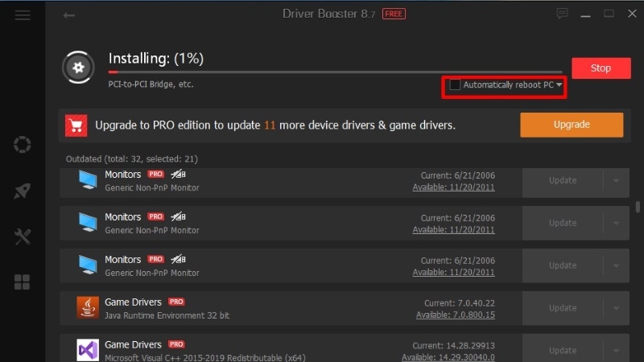The width and height of the screenshot is (644, 362).
Task: Click the PRO badge on the Visual C++ row
Action: [176, 344]
